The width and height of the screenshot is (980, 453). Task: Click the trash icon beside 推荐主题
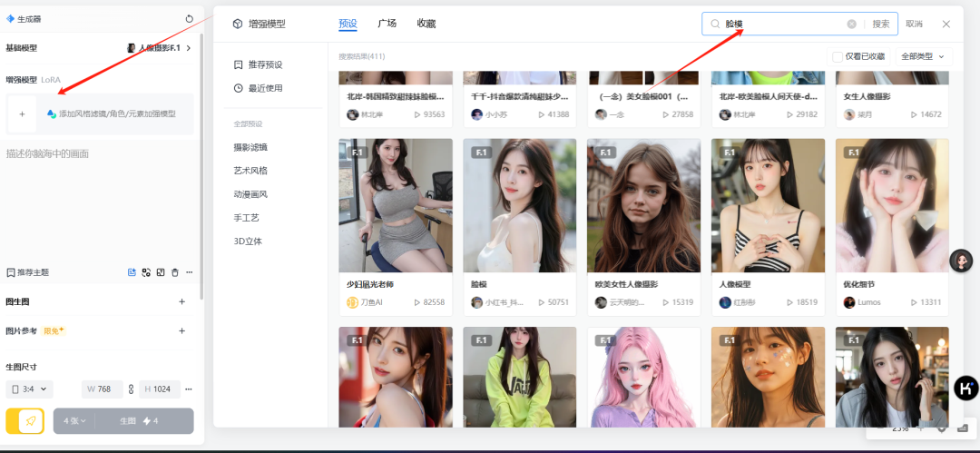coord(175,272)
